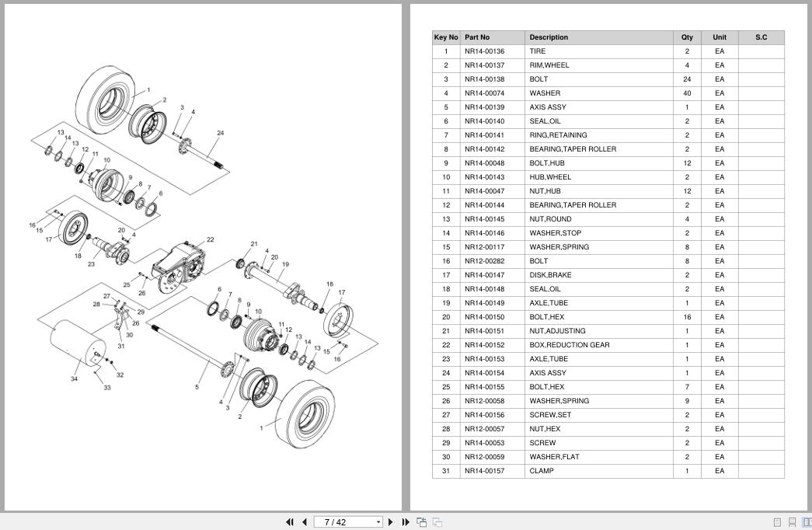Image resolution: width=812 pixels, height=530 pixels.
Task: Select part number NR14-00138
Action: tap(484, 79)
